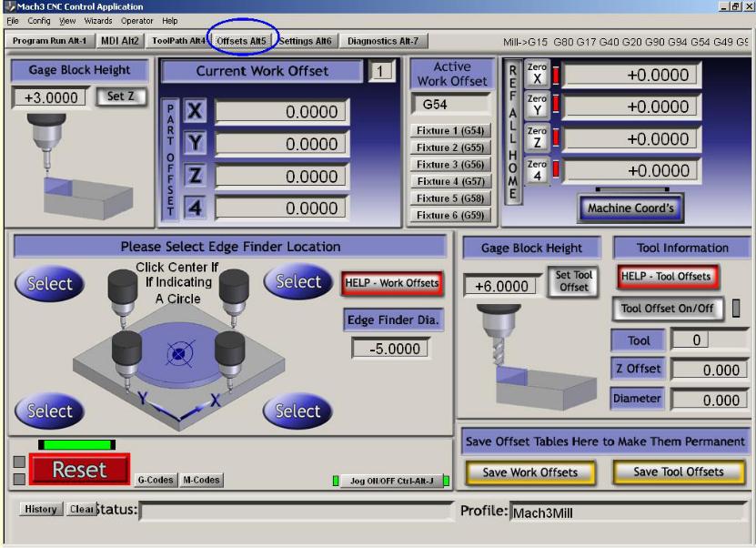Viewport: 756px width, 548px height.
Task: Open G-Codes reference
Action: tap(156, 480)
